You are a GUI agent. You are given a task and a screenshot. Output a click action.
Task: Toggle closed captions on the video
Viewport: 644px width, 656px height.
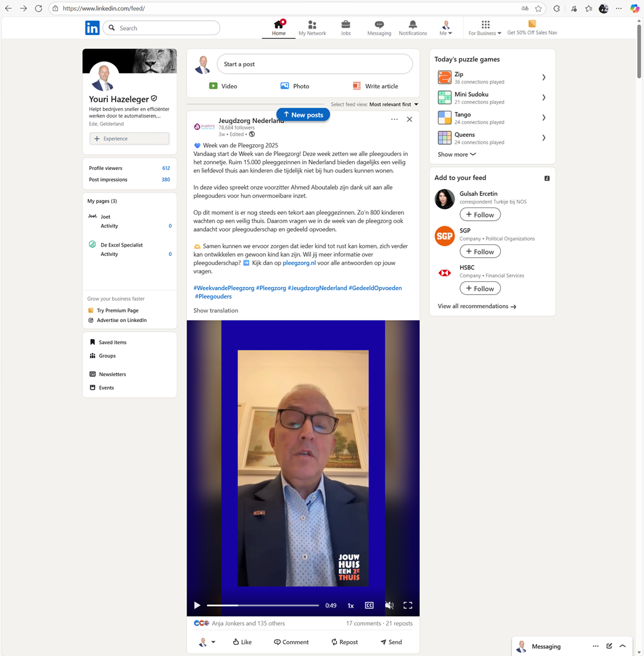pos(369,605)
